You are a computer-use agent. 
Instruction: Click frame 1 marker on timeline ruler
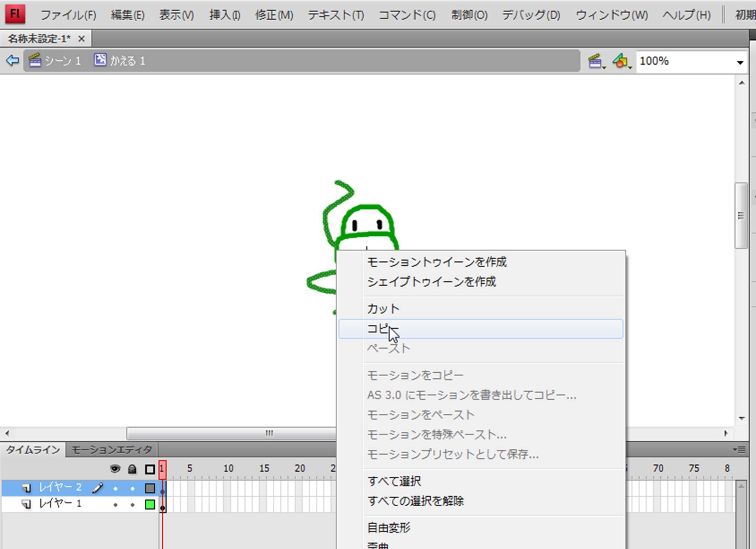(162, 469)
